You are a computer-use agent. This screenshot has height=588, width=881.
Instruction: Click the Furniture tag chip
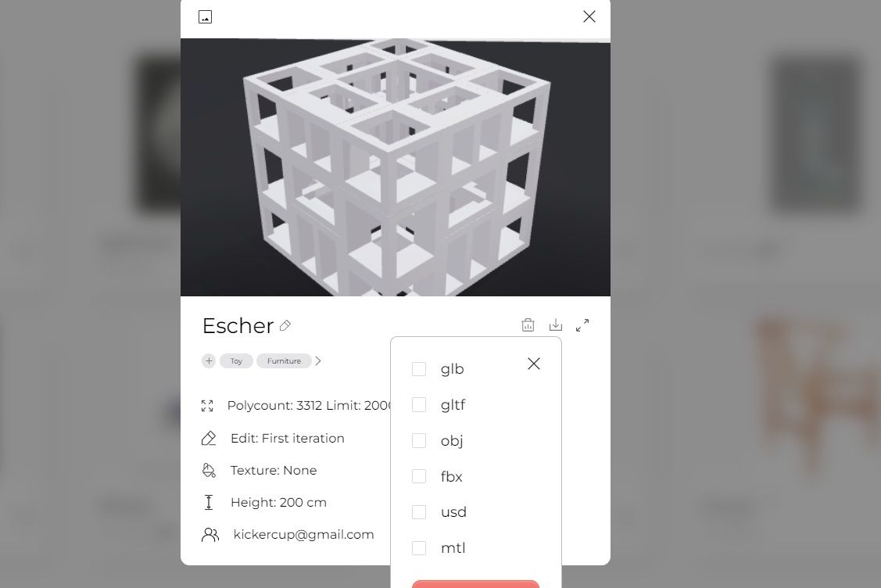click(x=284, y=361)
